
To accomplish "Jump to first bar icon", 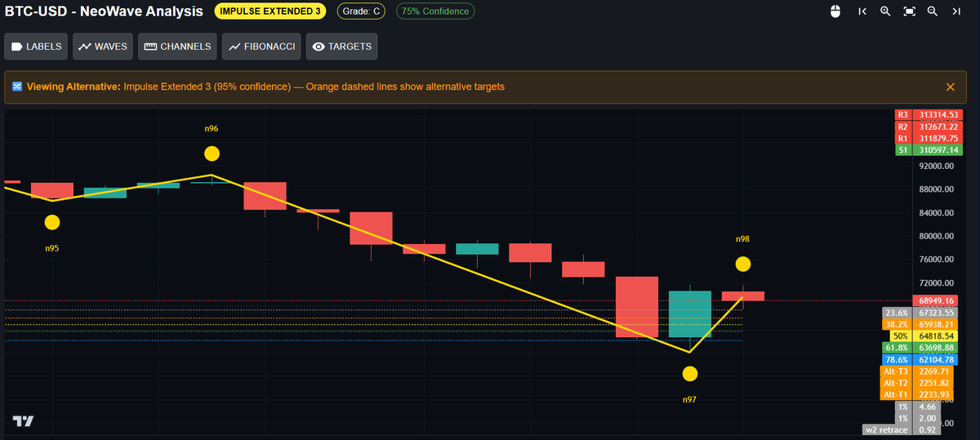I will coord(862,11).
